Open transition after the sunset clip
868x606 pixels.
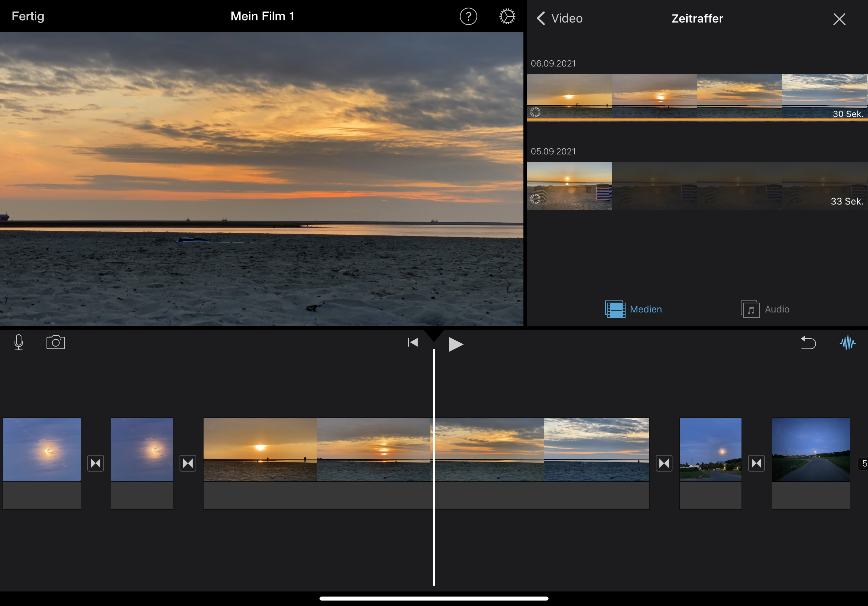(x=664, y=463)
